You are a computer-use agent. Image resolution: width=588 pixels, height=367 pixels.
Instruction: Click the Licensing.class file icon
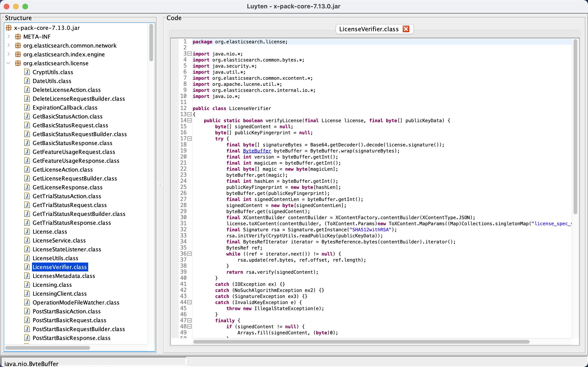click(x=27, y=284)
